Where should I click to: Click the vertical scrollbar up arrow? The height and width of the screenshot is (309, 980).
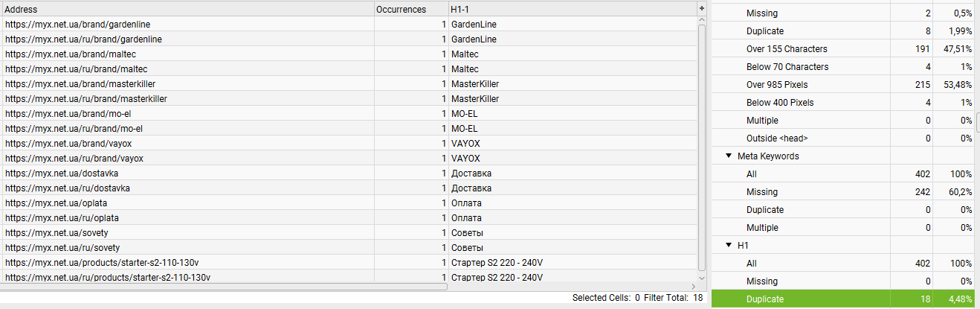[701, 20]
